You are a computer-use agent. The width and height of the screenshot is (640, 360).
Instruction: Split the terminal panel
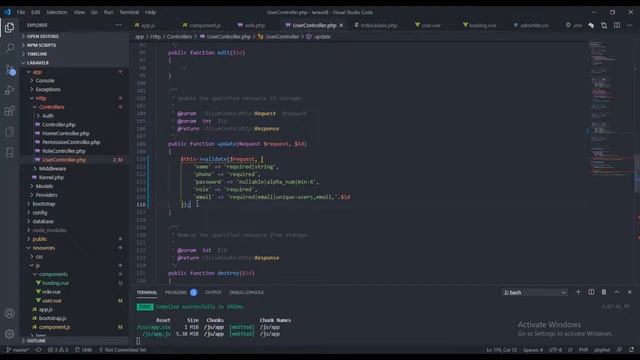[591, 292]
